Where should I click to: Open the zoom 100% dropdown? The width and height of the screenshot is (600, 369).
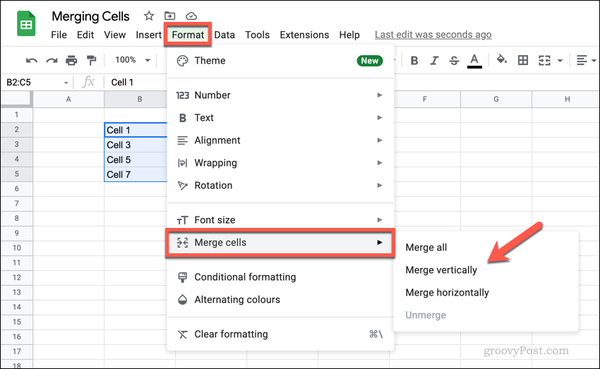(x=133, y=60)
